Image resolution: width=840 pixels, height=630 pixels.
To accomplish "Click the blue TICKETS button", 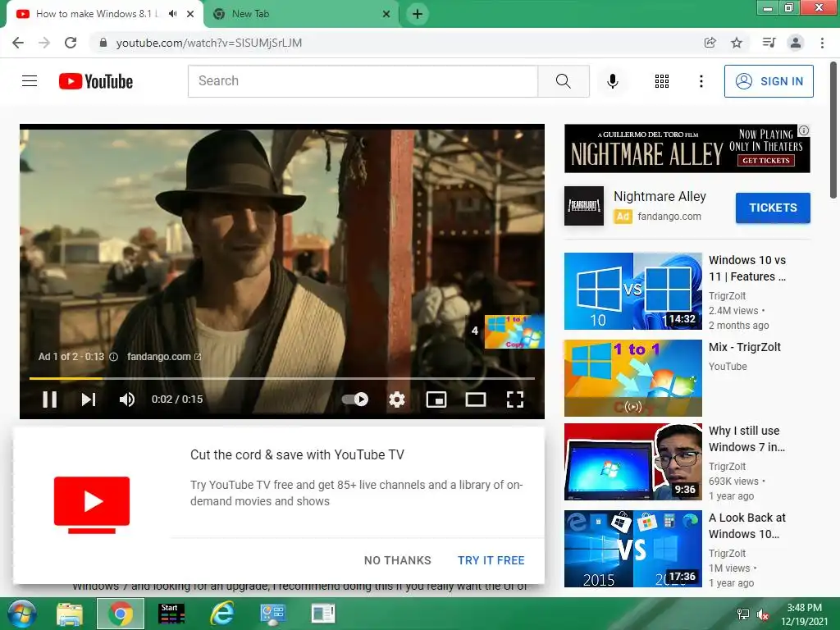I will point(773,208).
